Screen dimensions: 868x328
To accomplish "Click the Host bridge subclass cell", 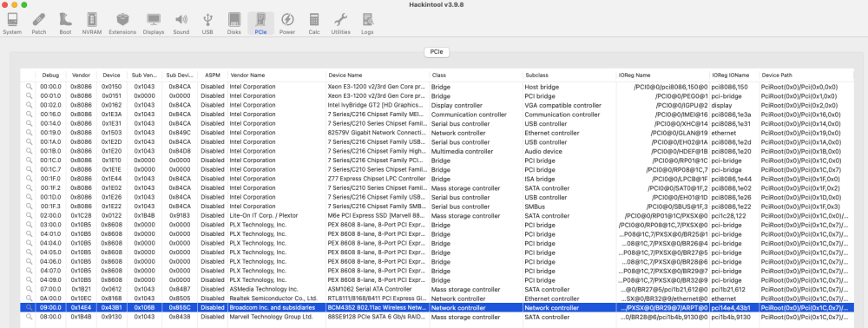I will (542, 87).
